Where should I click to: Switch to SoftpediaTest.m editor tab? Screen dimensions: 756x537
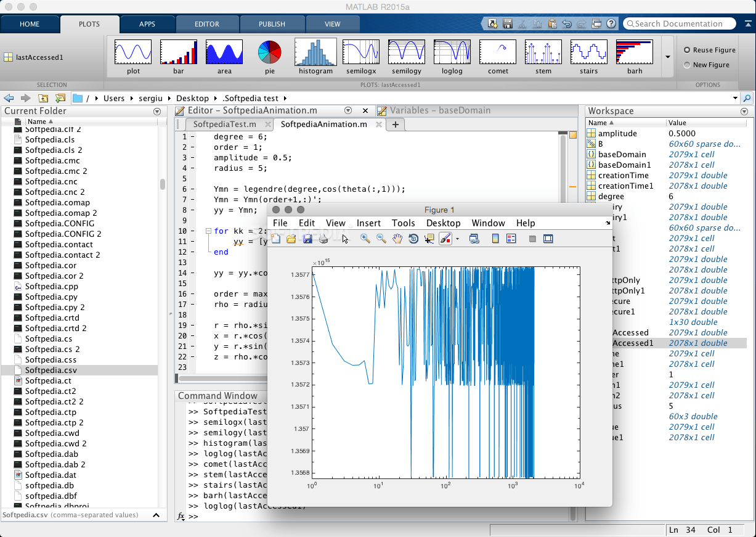(224, 124)
